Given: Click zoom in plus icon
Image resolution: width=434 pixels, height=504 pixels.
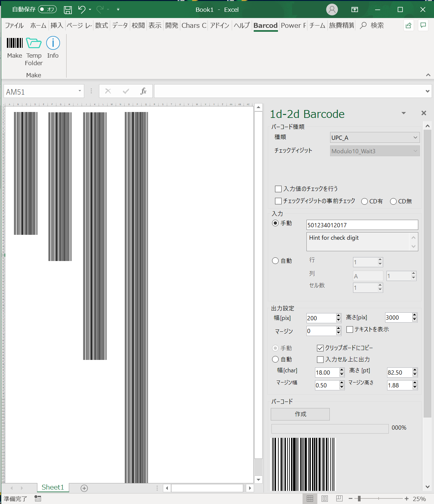Looking at the screenshot, I should [406, 498].
